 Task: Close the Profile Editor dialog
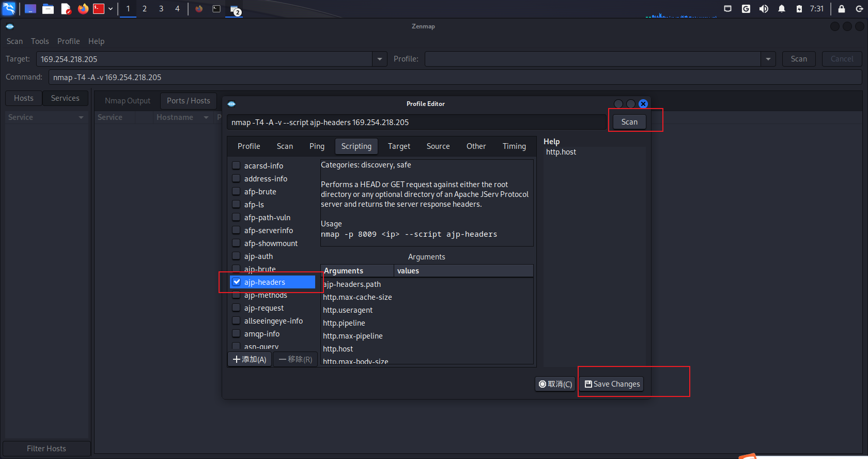tap(643, 104)
